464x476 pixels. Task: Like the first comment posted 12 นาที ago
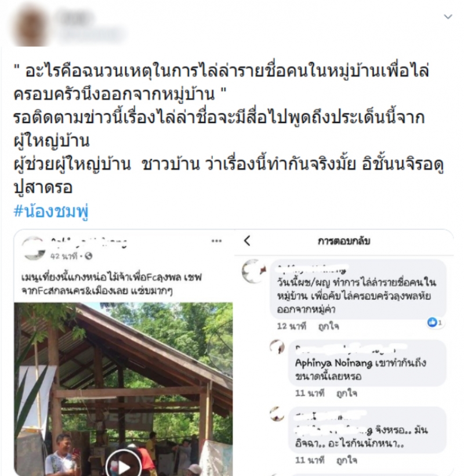tap(328, 326)
